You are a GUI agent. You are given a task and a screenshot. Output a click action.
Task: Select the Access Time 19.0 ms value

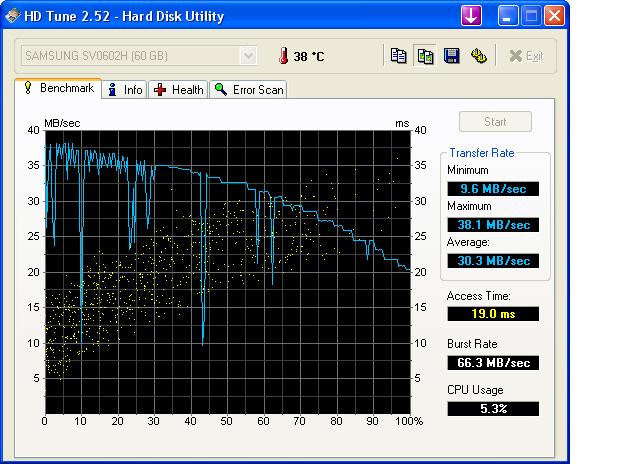tap(493, 314)
